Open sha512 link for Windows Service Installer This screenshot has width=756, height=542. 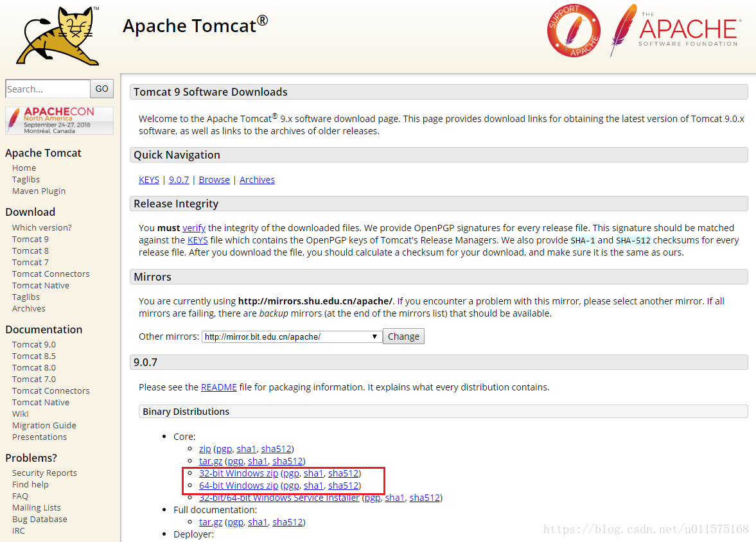click(425, 498)
